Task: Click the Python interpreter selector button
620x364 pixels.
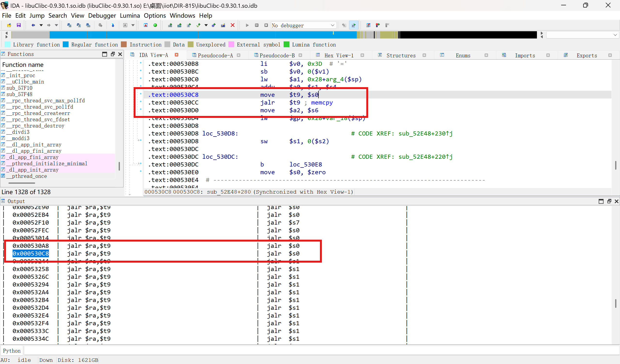Action: 12,351
